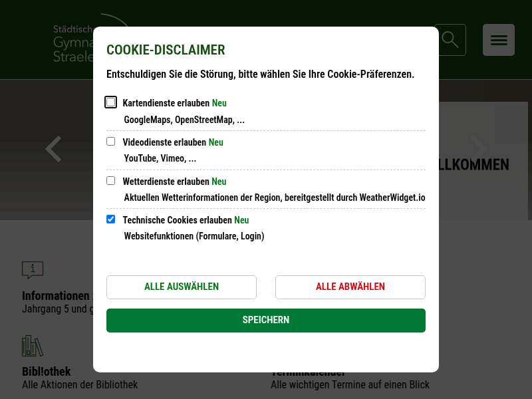The image size is (532, 399).
Task: Open the hamburger menu
Action: [499, 40]
